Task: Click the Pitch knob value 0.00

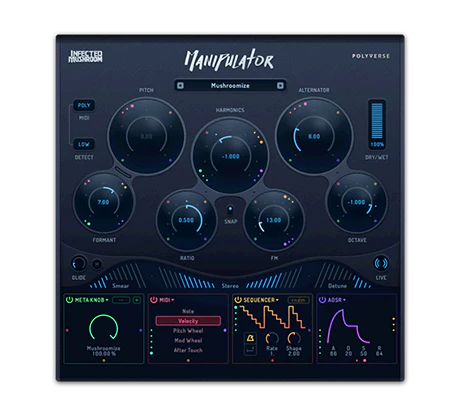Action: pos(146,136)
